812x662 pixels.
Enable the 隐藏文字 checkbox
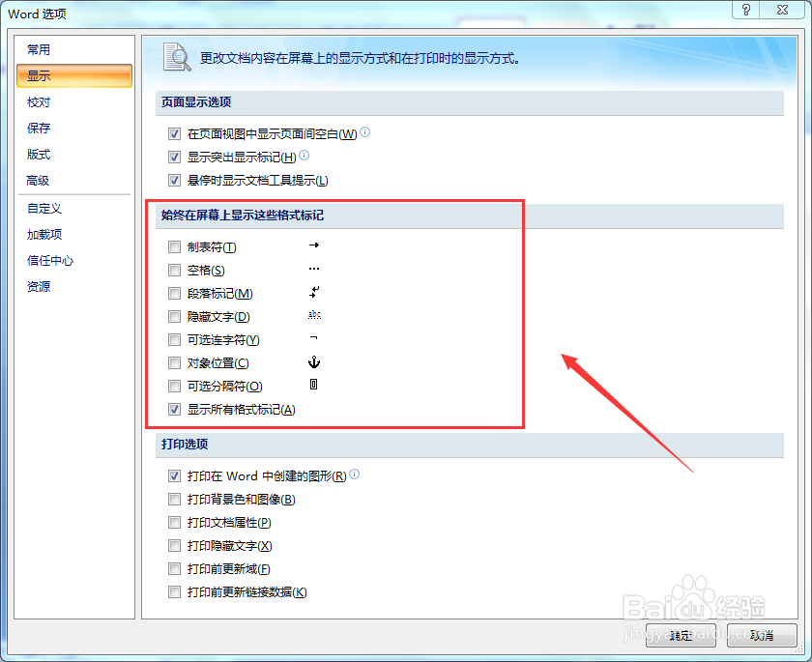(x=175, y=316)
